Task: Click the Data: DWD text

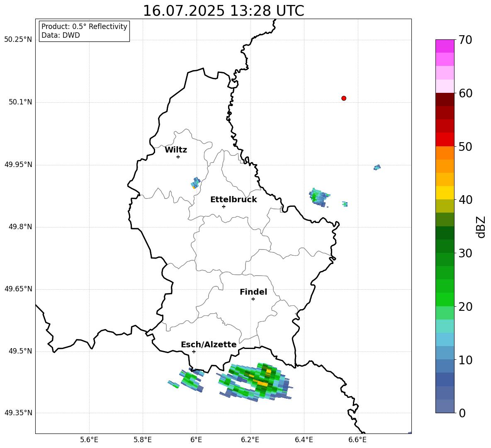Action: tap(61, 35)
